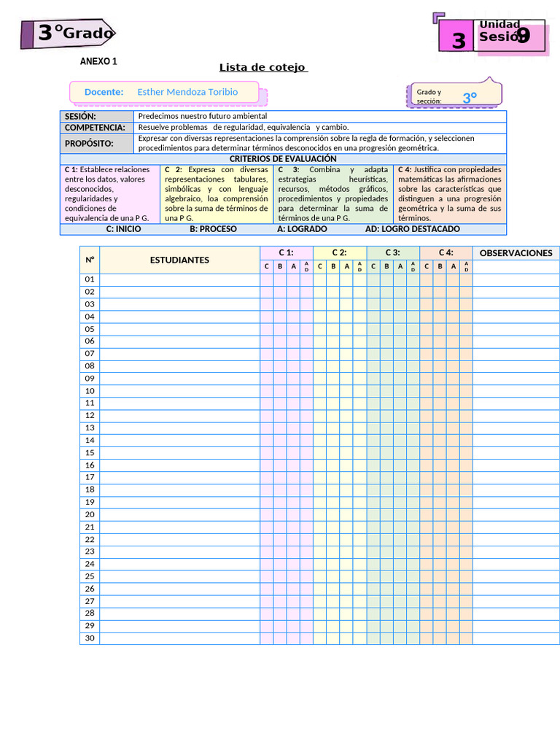Select row number "05"
This screenshot has width=560, height=747.
[x=90, y=329]
